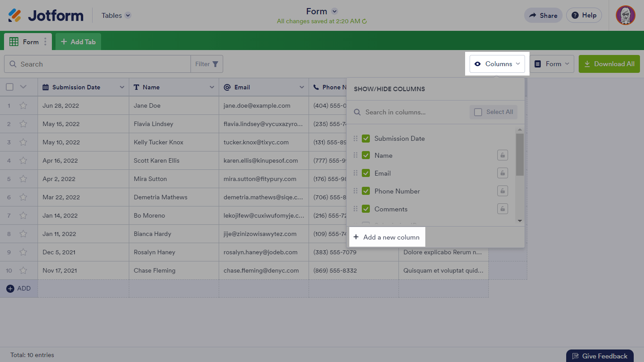644x362 pixels.
Task: Click the drag handle for Email column
Action: click(356, 173)
